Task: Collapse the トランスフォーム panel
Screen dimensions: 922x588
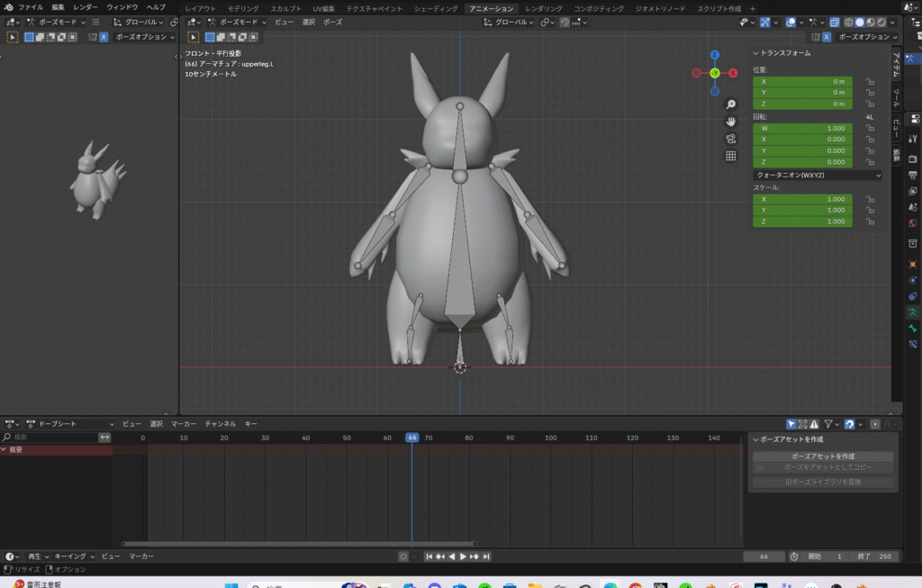Action: (x=756, y=53)
